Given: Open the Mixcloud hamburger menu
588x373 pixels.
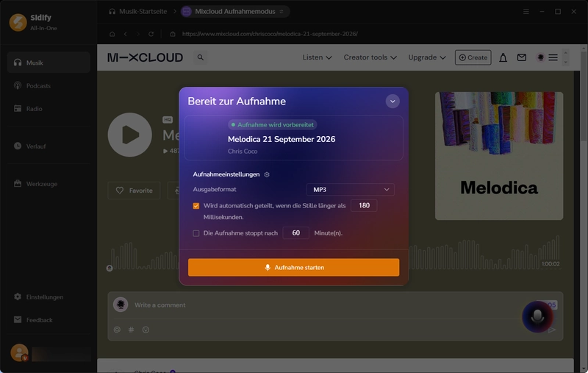Looking at the screenshot, I should pos(553,57).
